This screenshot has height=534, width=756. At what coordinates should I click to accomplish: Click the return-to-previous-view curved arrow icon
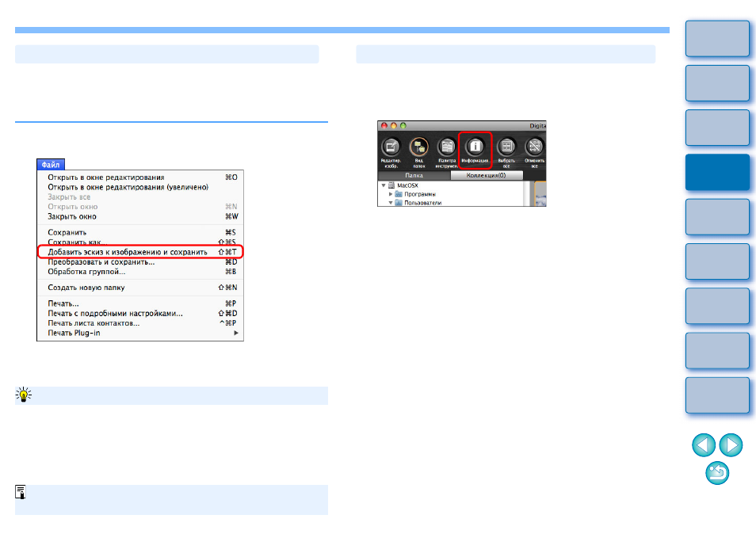point(717,473)
